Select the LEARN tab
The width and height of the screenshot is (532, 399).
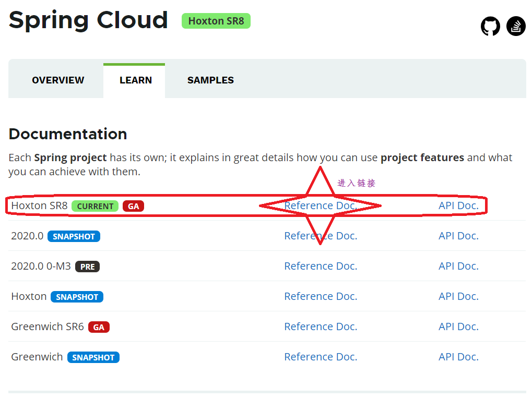point(136,80)
